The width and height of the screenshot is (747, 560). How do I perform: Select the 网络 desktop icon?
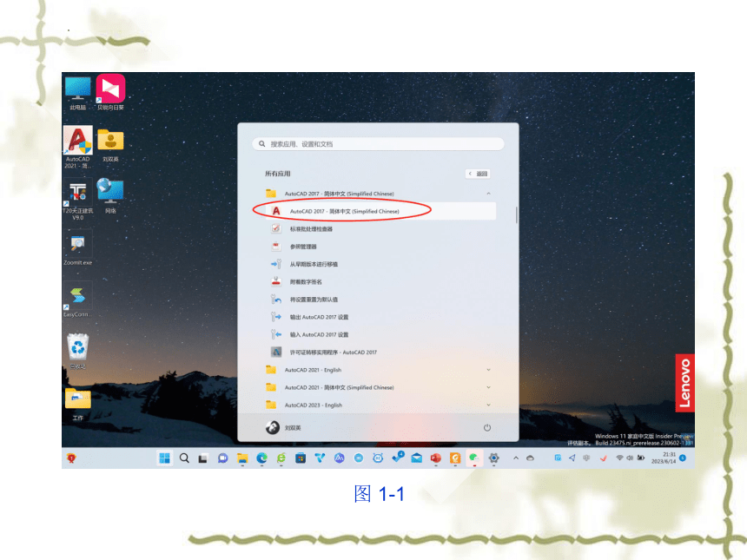point(110,195)
